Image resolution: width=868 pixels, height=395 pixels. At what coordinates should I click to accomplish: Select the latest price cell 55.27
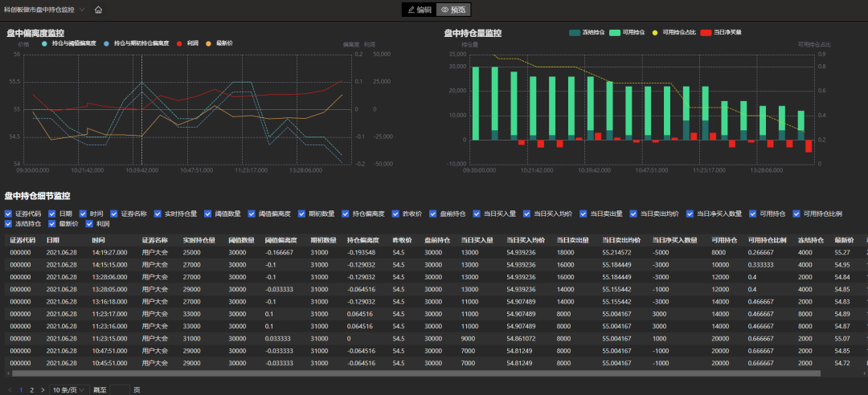point(841,252)
